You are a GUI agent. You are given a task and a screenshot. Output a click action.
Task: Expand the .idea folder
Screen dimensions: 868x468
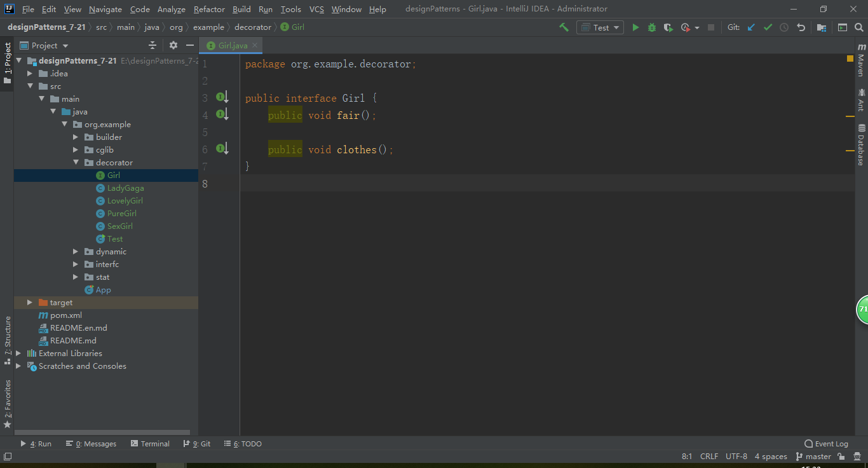pyautogui.click(x=30, y=74)
